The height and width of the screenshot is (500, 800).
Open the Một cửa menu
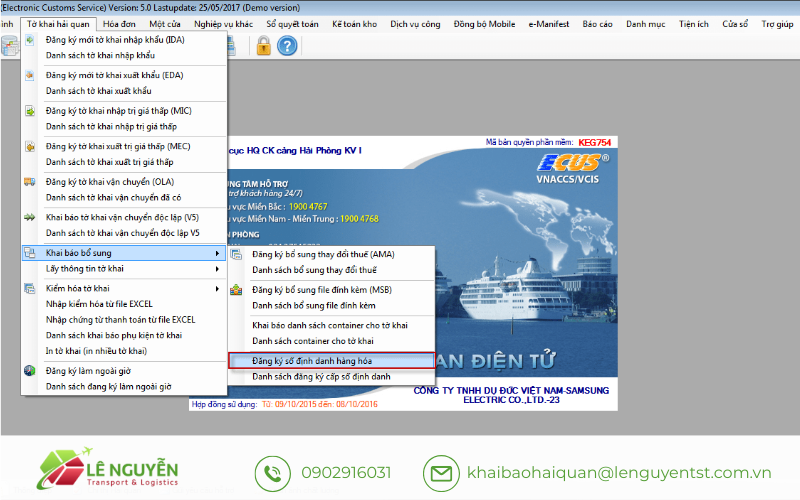pyautogui.click(x=165, y=24)
